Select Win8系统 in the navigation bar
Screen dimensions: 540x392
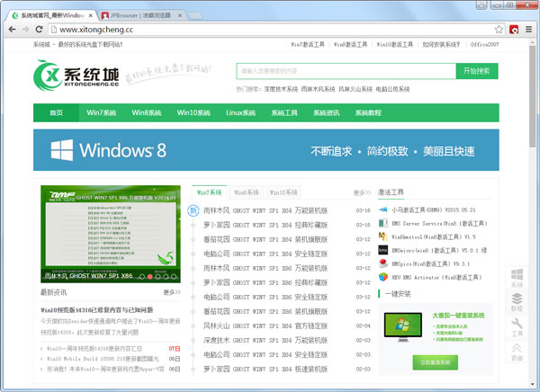pyautogui.click(x=147, y=113)
